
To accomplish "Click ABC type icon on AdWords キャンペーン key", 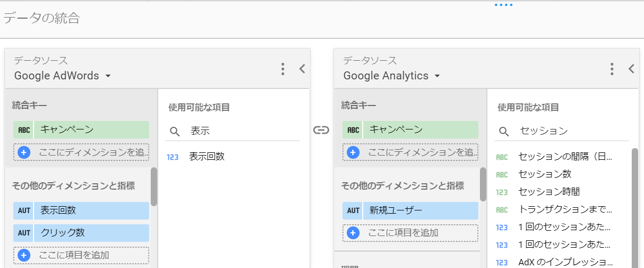I will [24, 129].
